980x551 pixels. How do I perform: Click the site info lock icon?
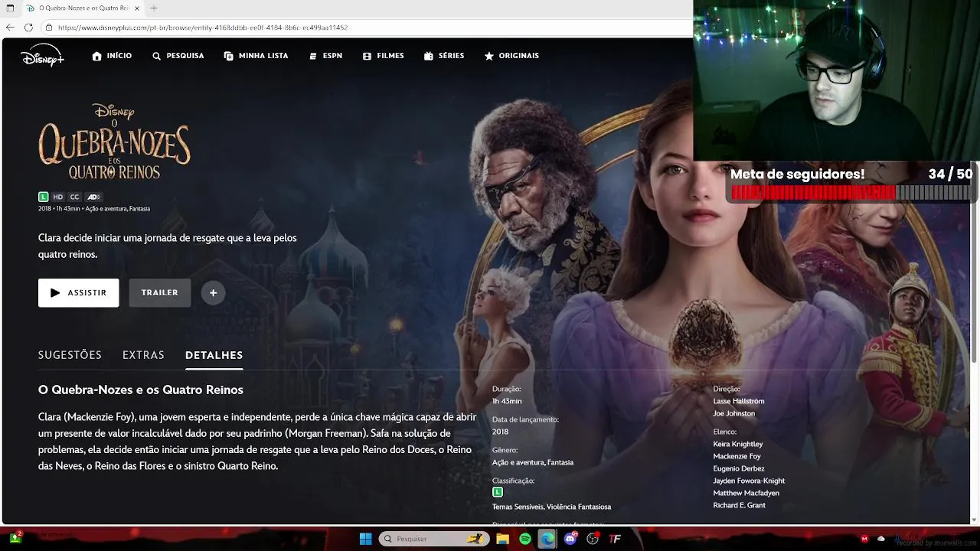(49, 27)
